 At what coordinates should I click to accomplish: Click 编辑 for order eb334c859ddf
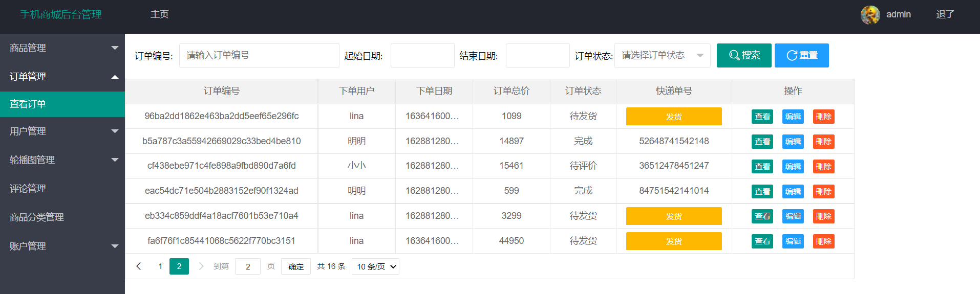(793, 216)
